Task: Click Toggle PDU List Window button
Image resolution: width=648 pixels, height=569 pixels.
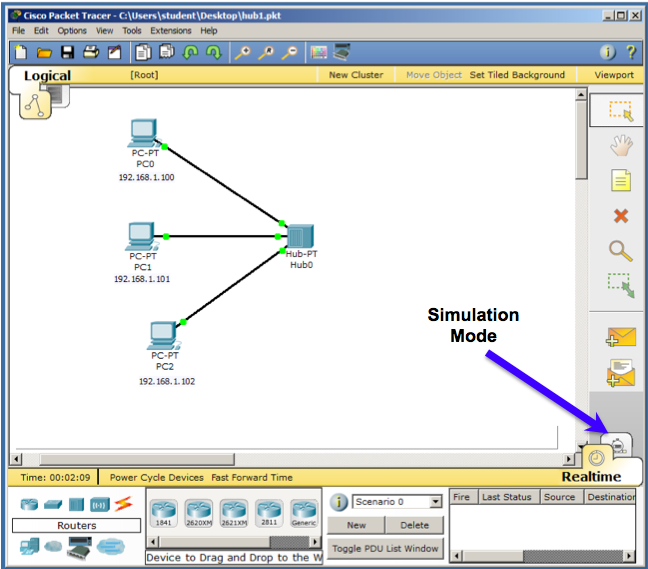Action: pos(385,548)
